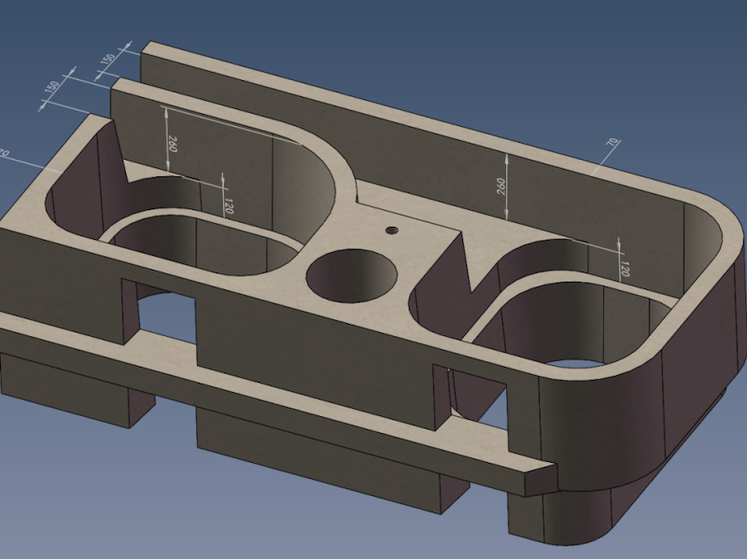The image size is (747, 560).
Task: Pick the left 260 dimension value
Action: click(x=173, y=145)
